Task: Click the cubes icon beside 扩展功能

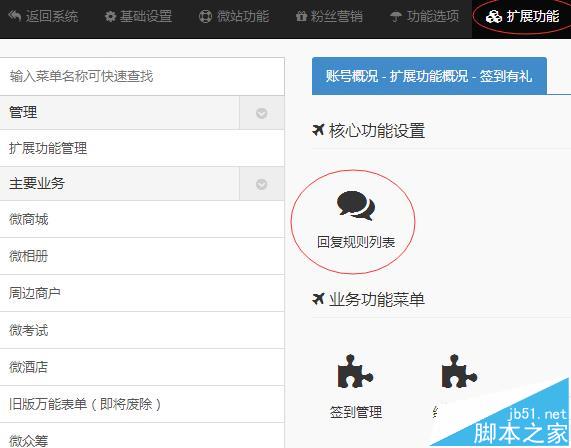Action: pyautogui.click(x=493, y=17)
